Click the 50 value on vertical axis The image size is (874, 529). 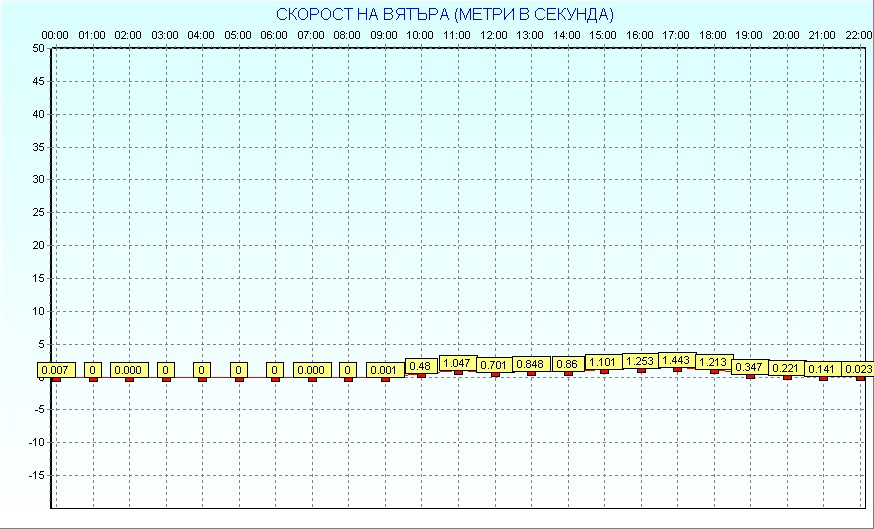tap(38, 48)
